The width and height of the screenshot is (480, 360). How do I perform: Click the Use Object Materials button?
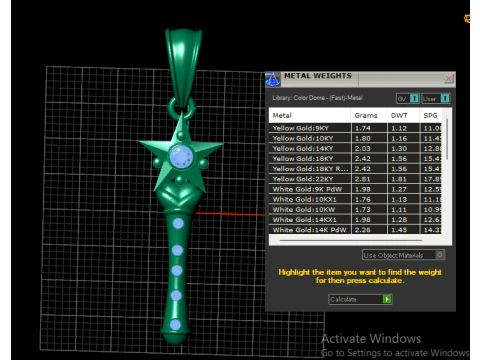(403, 255)
